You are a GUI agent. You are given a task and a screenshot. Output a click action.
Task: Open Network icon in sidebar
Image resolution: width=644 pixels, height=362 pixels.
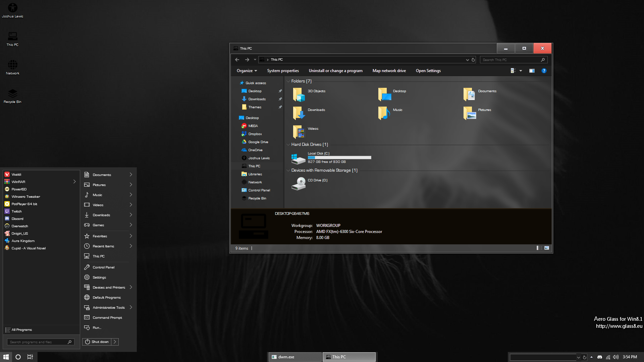click(255, 182)
